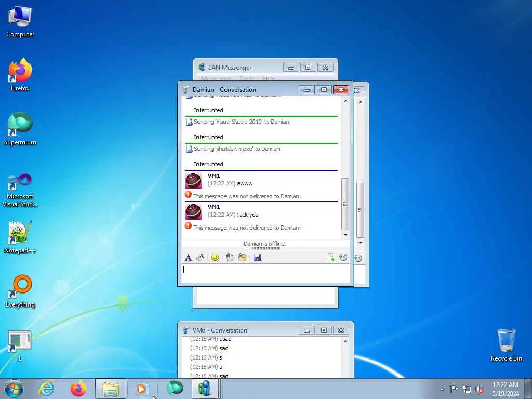
Task: Click the file icon beside 'shutdown.exe' transfer
Action: [189, 149]
